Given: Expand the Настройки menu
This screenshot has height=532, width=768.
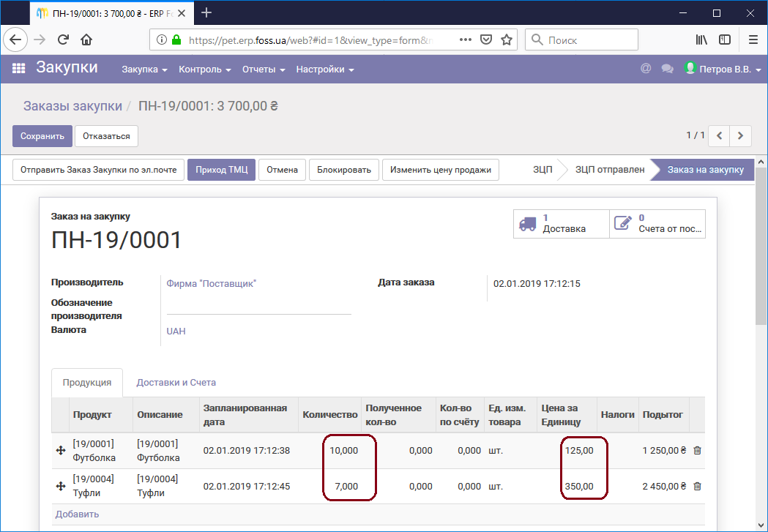Looking at the screenshot, I should click(x=325, y=70).
